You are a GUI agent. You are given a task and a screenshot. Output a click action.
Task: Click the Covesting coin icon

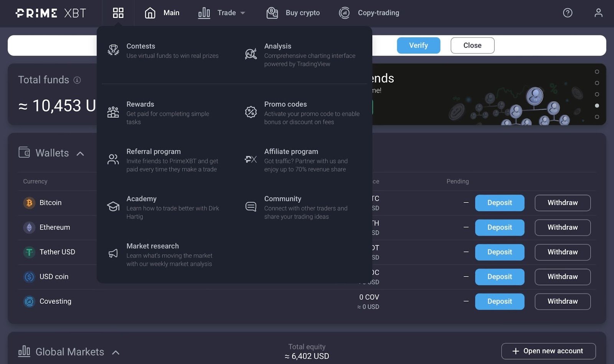(x=29, y=301)
